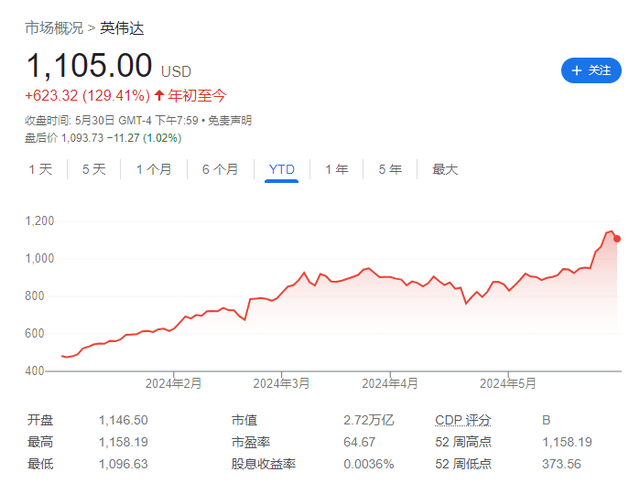Click the 2024年4月 axis label
Screen dimensions: 640x483
coord(390,383)
